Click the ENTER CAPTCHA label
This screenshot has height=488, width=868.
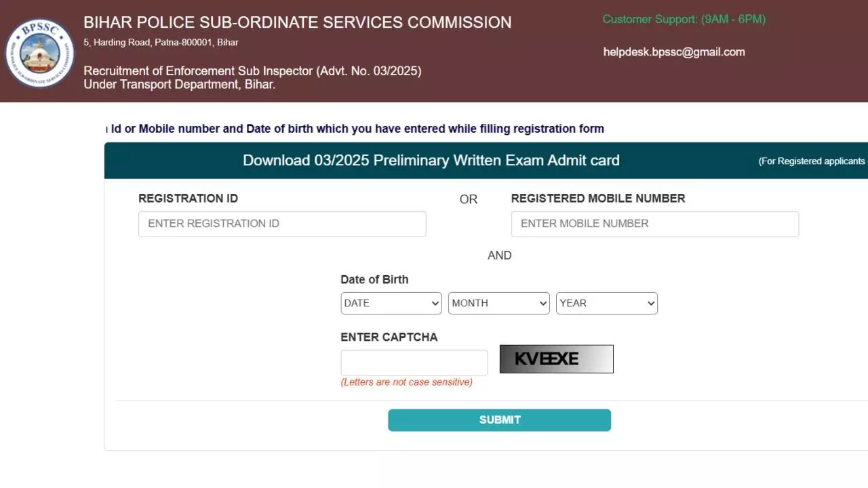[x=389, y=337]
